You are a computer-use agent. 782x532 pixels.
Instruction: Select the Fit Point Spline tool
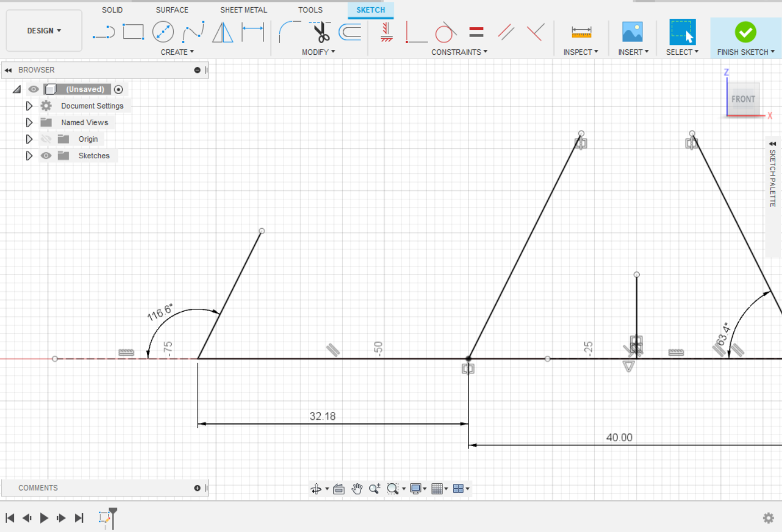tap(193, 32)
